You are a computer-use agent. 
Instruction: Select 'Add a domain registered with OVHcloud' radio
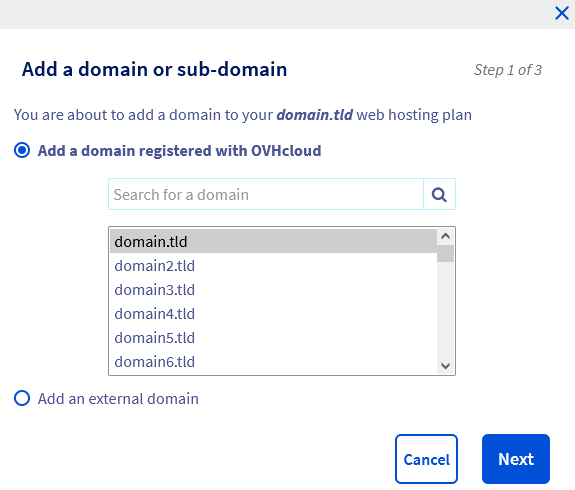coord(22,150)
